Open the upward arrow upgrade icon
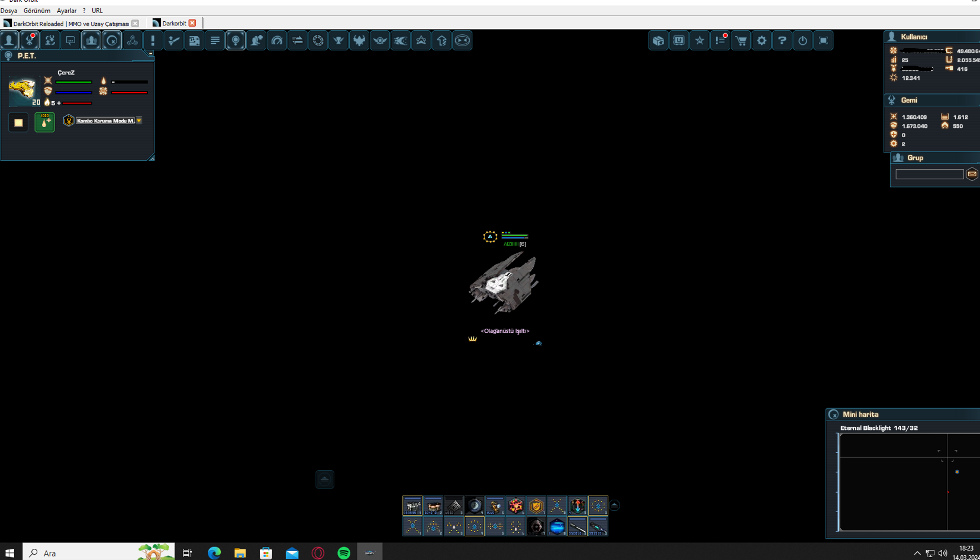This screenshot has height=560, width=980. coord(442,40)
